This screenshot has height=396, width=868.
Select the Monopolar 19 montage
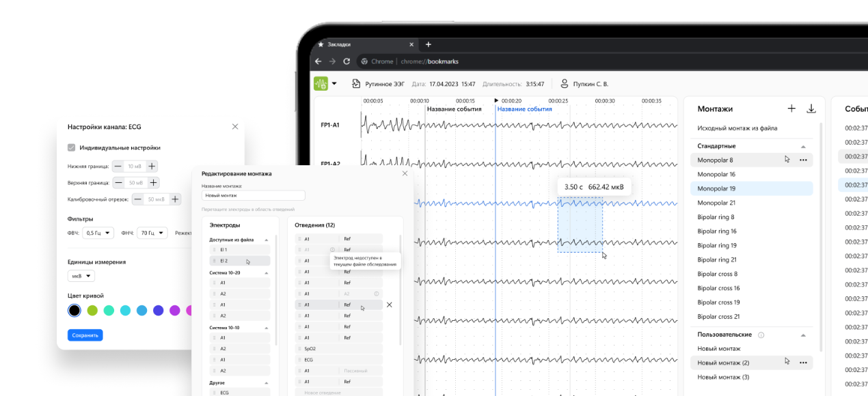pyautogui.click(x=752, y=188)
